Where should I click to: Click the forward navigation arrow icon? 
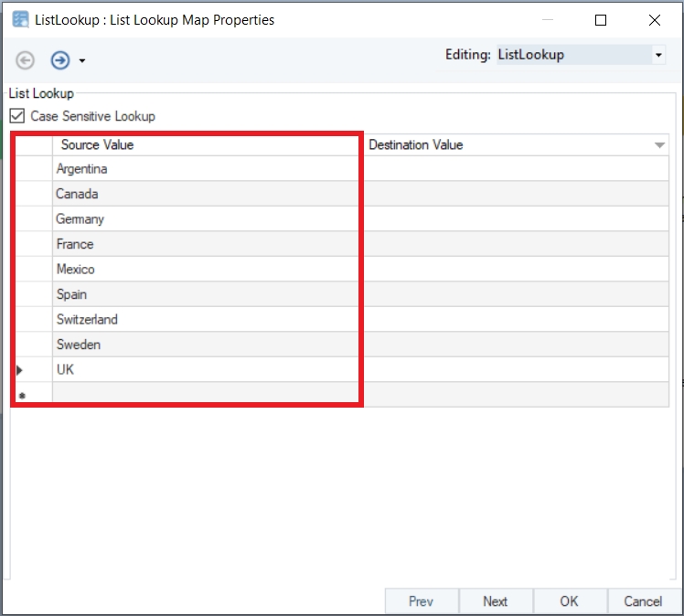[x=60, y=60]
